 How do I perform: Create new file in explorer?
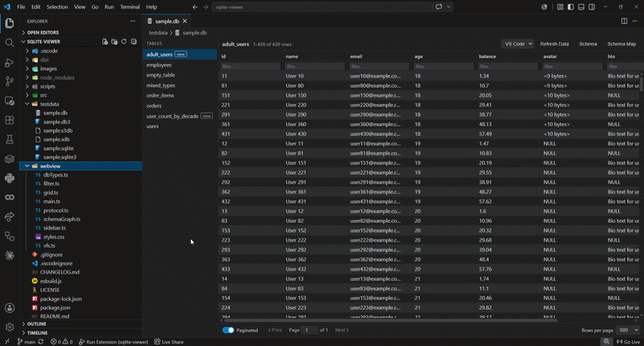[105, 42]
